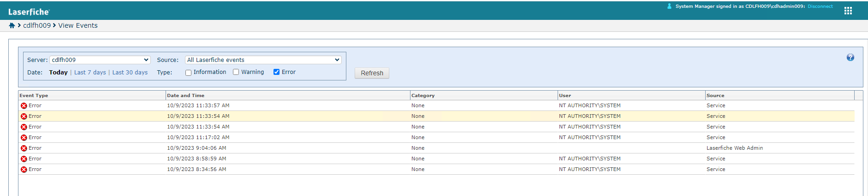This screenshot has width=868, height=196.
Task: Select the Today date filter
Action: [x=58, y=73]
